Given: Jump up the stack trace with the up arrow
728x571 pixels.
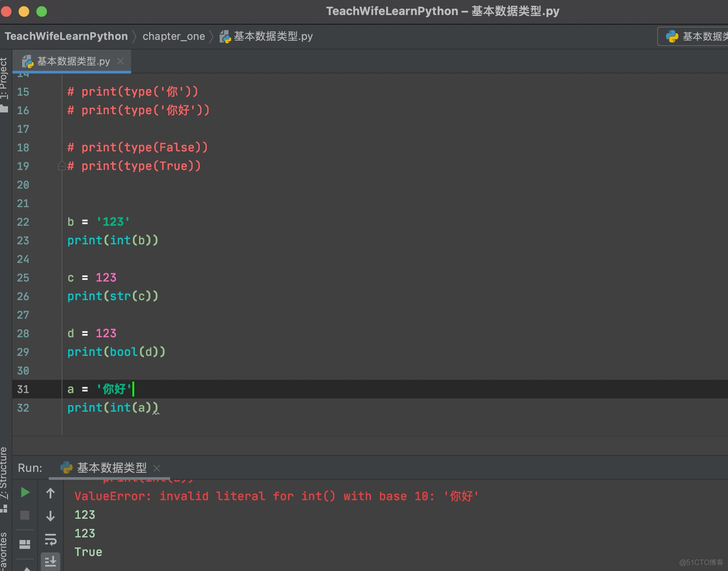Looking at the screenshot, I should (x=50, y=493).
